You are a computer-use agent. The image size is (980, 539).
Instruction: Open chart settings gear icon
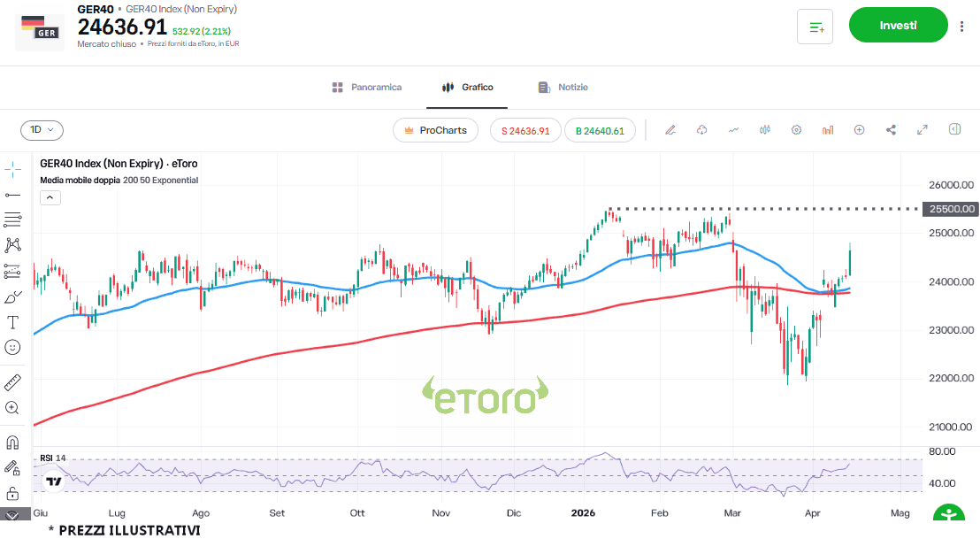point(796,130)
